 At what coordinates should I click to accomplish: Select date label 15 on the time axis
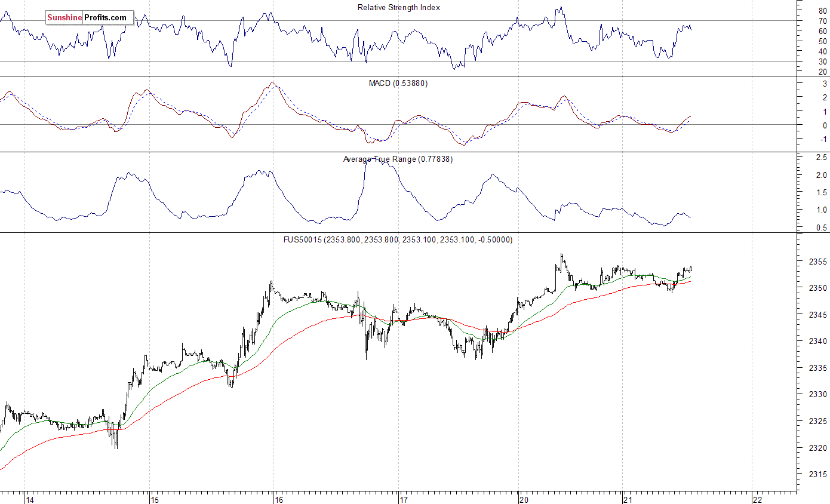(154, 499)
